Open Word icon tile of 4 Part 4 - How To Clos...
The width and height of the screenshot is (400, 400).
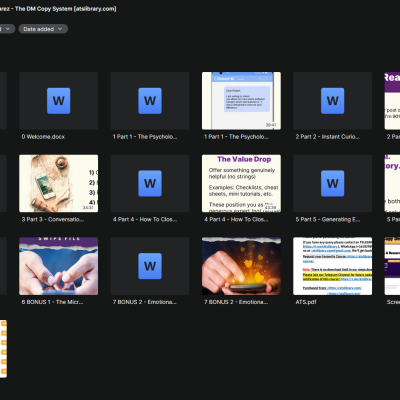point(150,183)
